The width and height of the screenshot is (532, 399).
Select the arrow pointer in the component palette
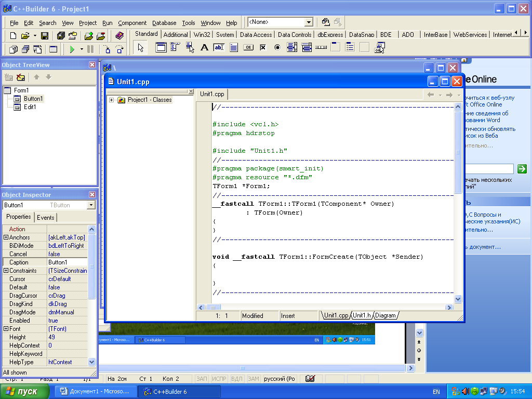coord(140,48)
